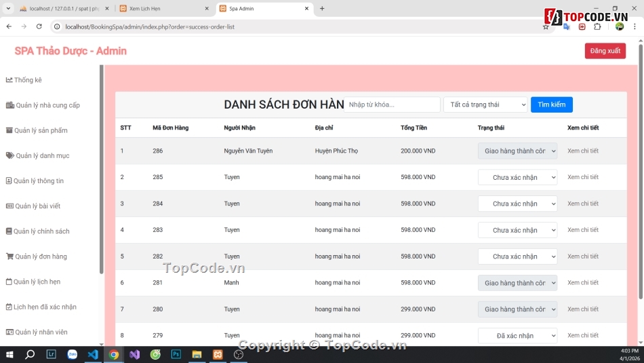Open Visual Studio Code from taskbar
Image resolution: width=644 pixels, height=363 pixels.
point(93,354)
